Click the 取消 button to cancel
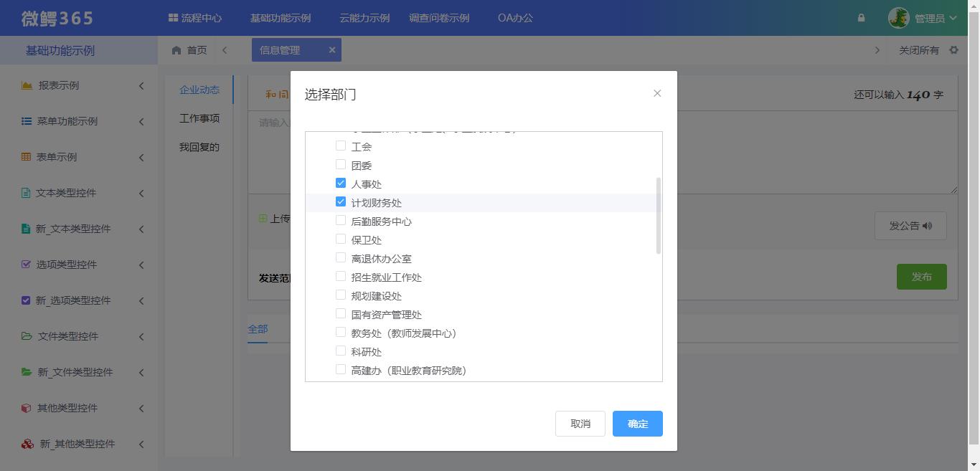980x471 pixels. tap(580, 423)
